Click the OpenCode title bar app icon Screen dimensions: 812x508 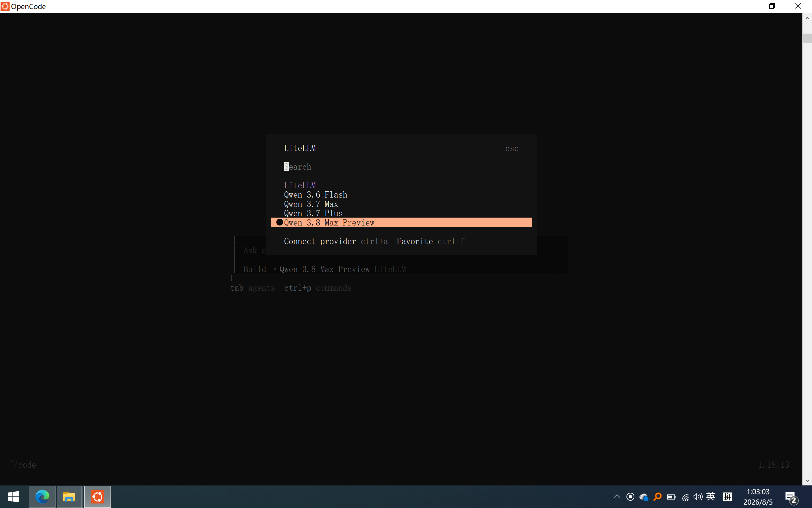pyautogui.click(x=5, y=6)
